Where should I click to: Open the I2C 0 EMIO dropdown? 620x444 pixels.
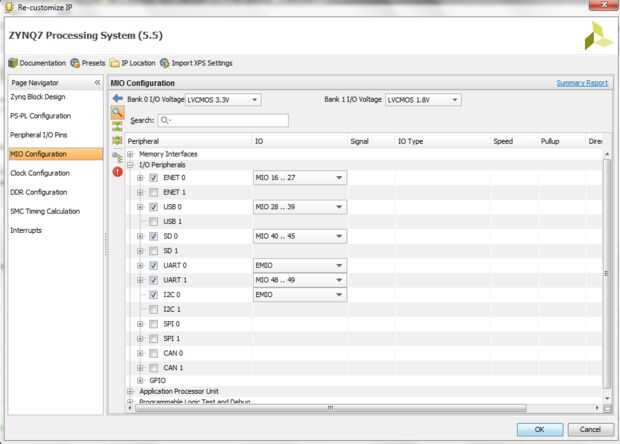tap(300, 295)
